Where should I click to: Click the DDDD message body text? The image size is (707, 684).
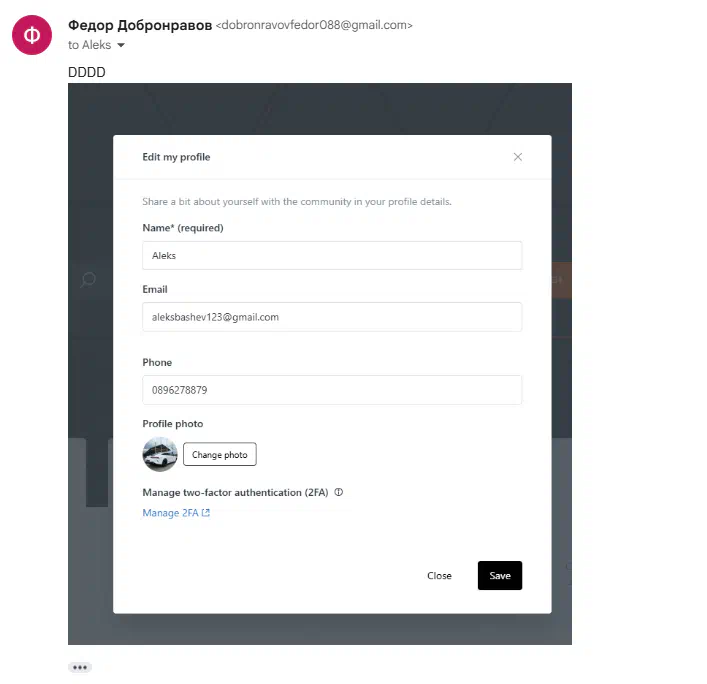tap(87, 72)
